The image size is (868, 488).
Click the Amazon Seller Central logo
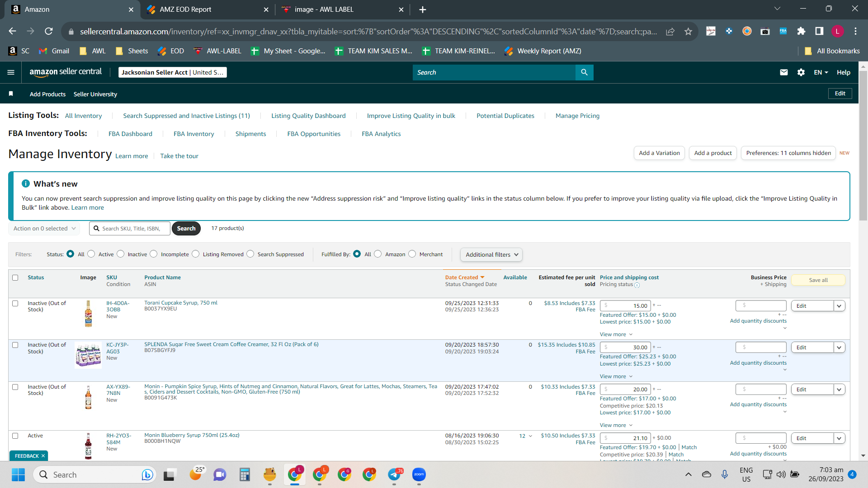66,72
